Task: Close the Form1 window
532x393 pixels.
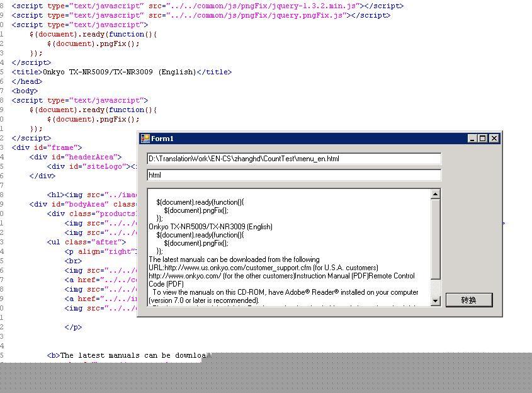Action: [x=494, y=139]
